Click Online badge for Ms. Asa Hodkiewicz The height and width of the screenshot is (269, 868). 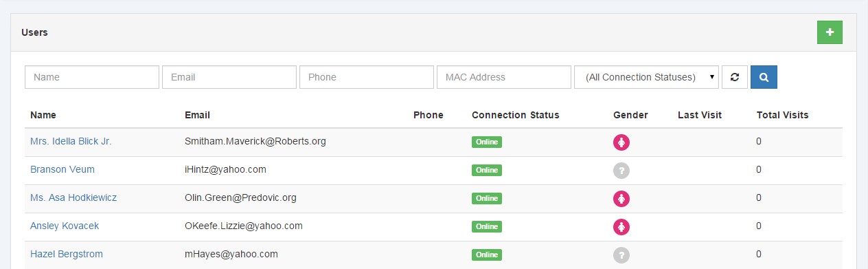[487, 199]
